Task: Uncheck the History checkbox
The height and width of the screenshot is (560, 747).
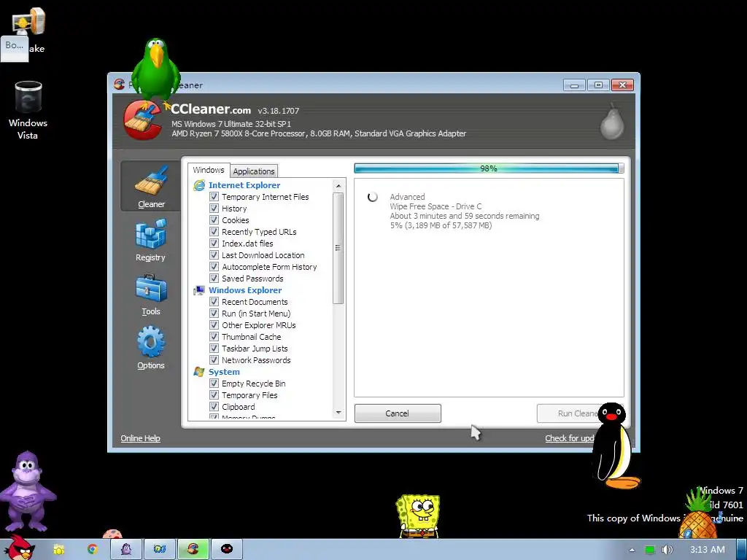Action: (214, 208)
